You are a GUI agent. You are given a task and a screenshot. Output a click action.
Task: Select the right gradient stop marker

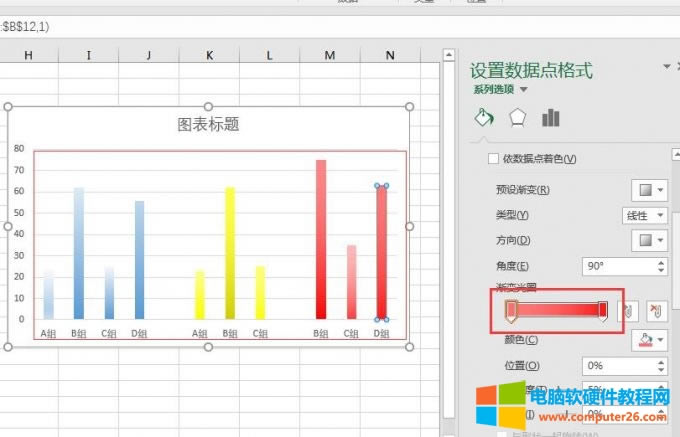tap(603, 312)
